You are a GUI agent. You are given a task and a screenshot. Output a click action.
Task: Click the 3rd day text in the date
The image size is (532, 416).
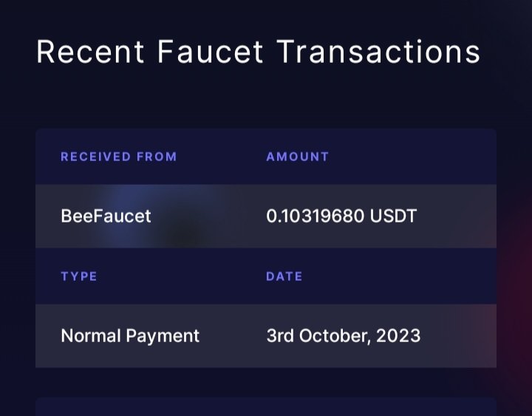tap(280, 336)
